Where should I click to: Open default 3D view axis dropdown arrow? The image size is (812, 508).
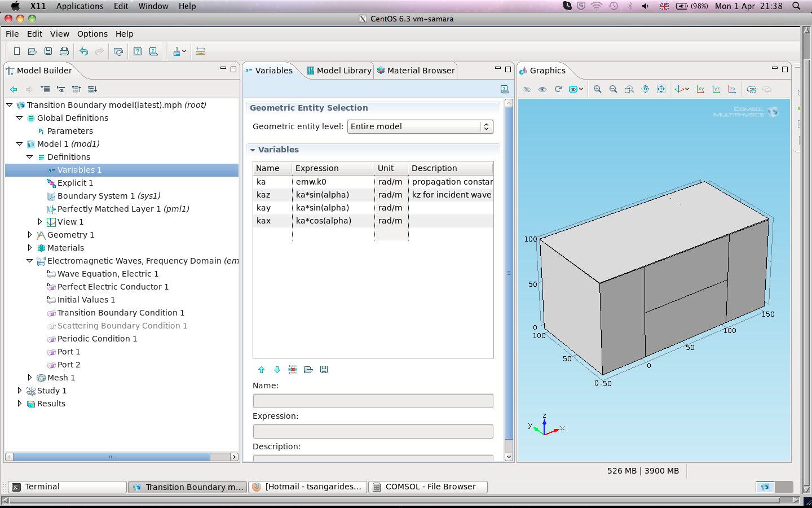pyautogui.click(x=687, y=89)
